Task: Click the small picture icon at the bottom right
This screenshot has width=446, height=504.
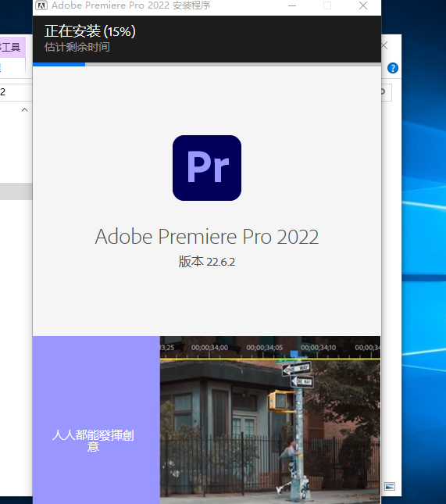Action: 390,486
